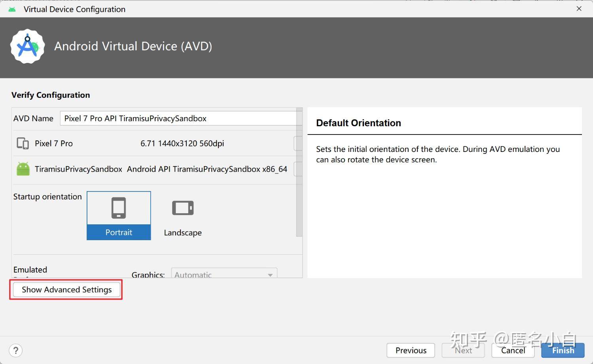
Task: Click the Cancel button
Action: 513,350
